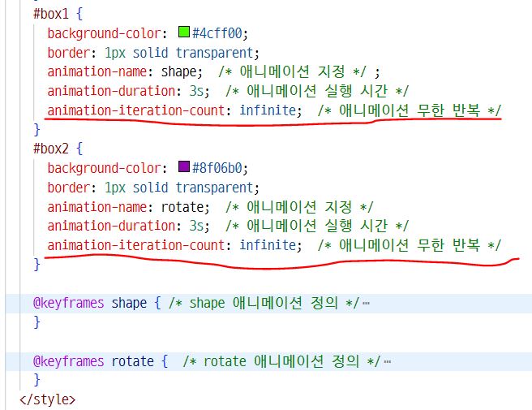Click the 'infinite' value in #box1
The width and height of the screenshot is (532, 410).
pyautogui.click(x=268, y=110)
